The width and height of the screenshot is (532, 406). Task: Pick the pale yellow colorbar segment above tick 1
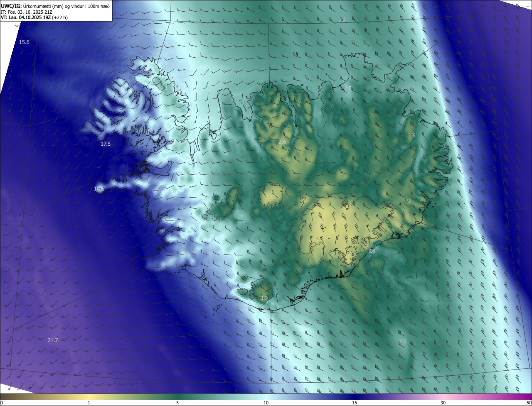[x=89, y=396]
